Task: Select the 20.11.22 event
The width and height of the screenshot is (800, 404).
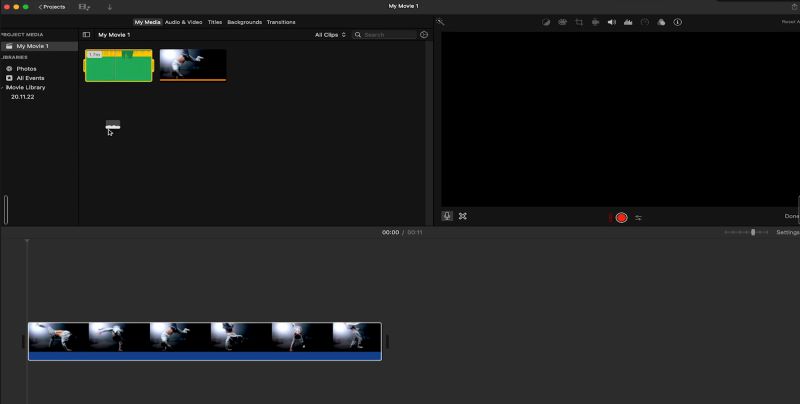Action: coord(22,97)
